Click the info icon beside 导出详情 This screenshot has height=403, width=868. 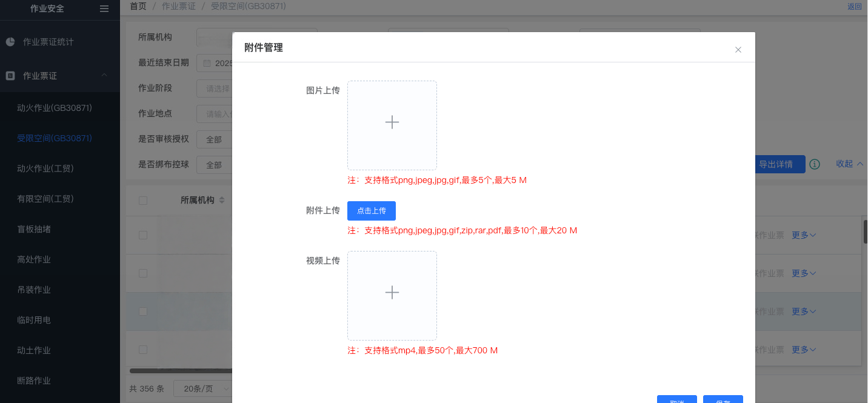pyautogui.click(x=815, y=164)
